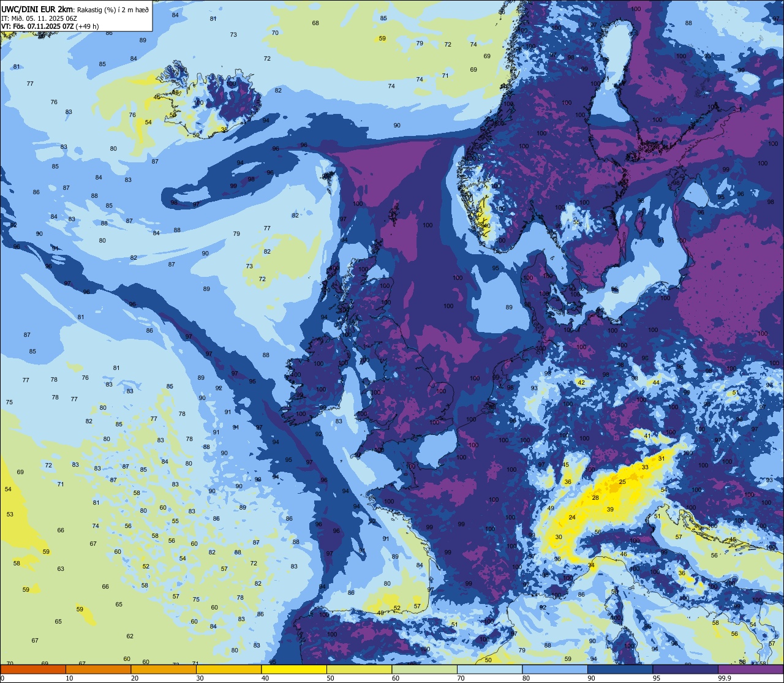Click the humidity value 31 on the map
784x683 pixels.
pyautogui.click(x=661, y=459)
